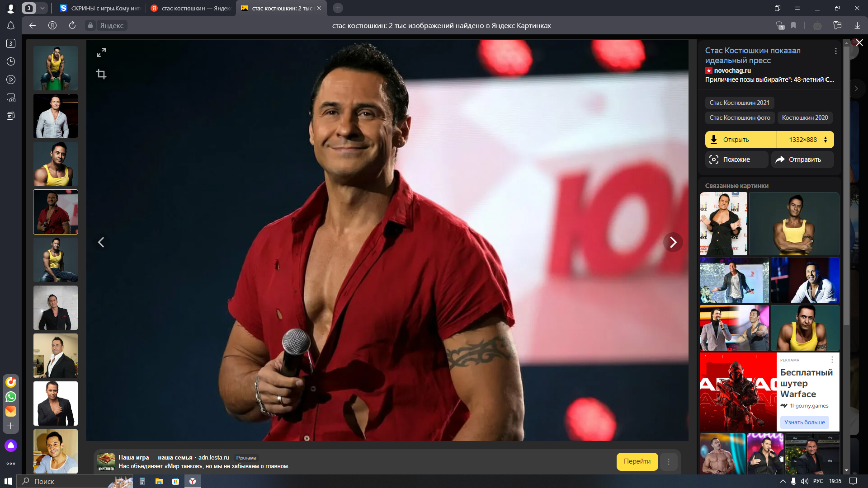Go to next image with right arrow
The height and width of the screenshot is (488, 868).
673,242
